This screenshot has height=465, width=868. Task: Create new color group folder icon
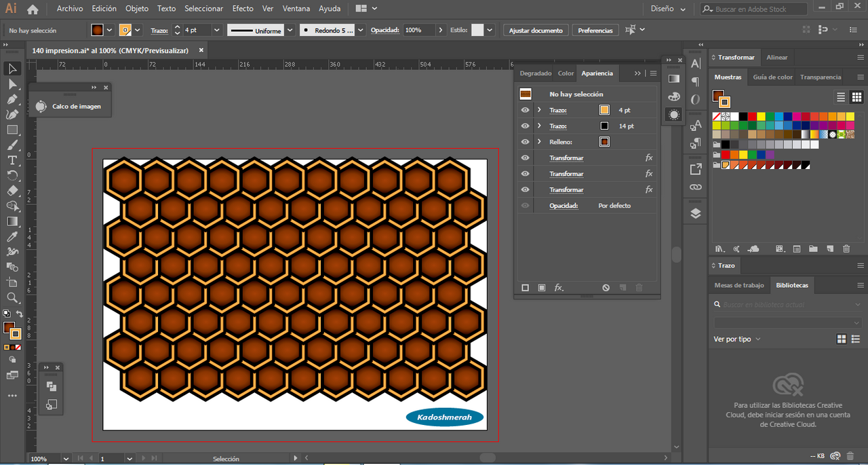click(x=812, y=249)
